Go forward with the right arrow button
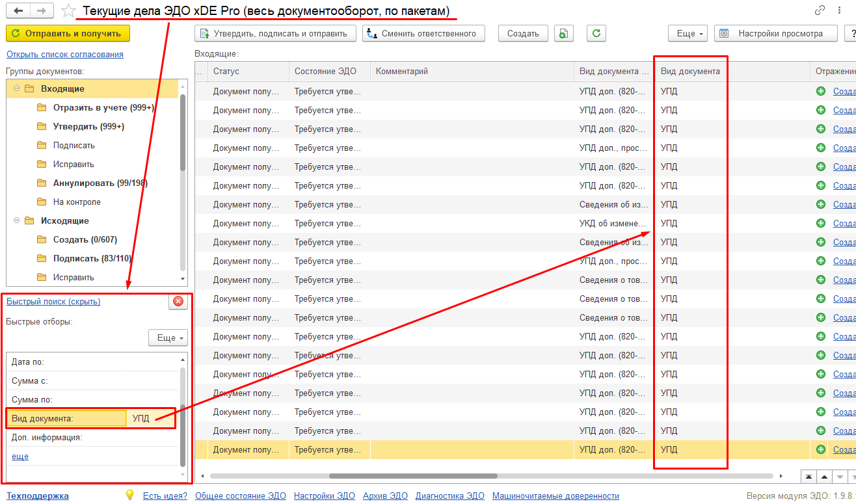Viewport: 856px width, 504px height. click(40, 11)
